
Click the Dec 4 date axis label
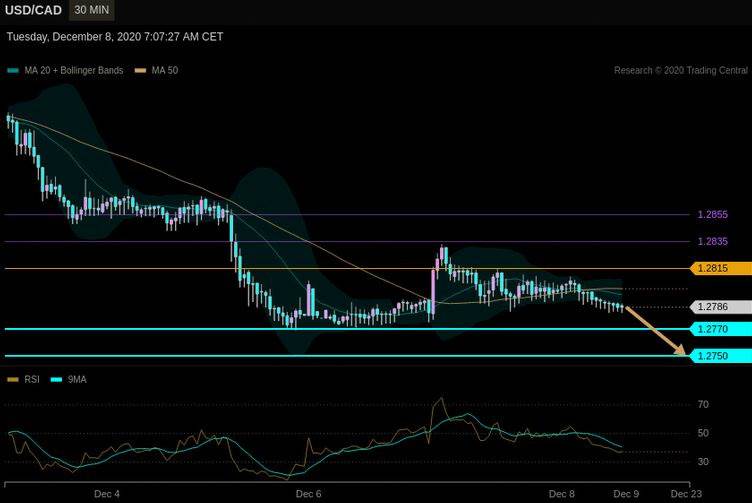pyautogui.click(x=107, y=494)
